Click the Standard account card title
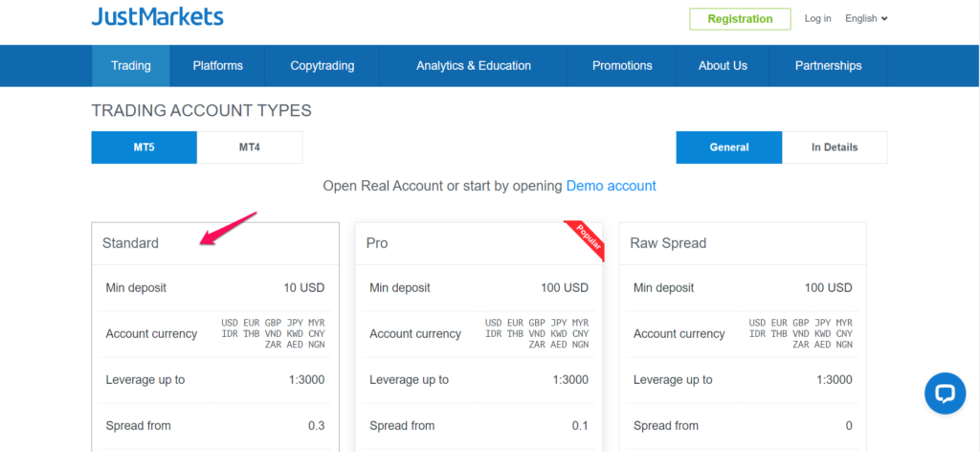The image size is (980, 452). 130,243
